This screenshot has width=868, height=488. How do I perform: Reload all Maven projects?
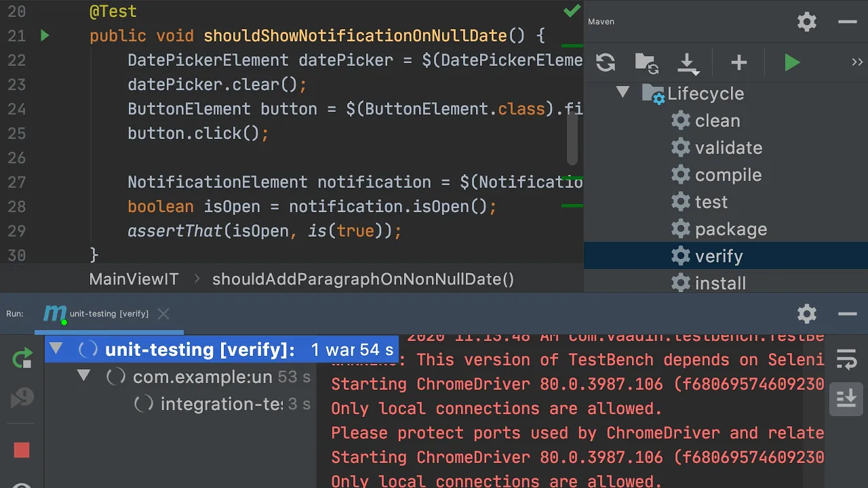tap(606, 62)
